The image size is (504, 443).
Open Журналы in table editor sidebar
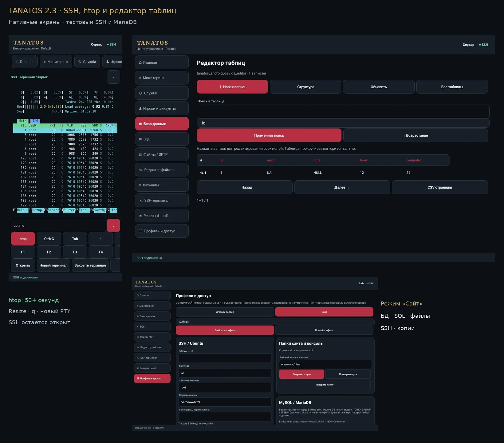click(x=162, y=185)
